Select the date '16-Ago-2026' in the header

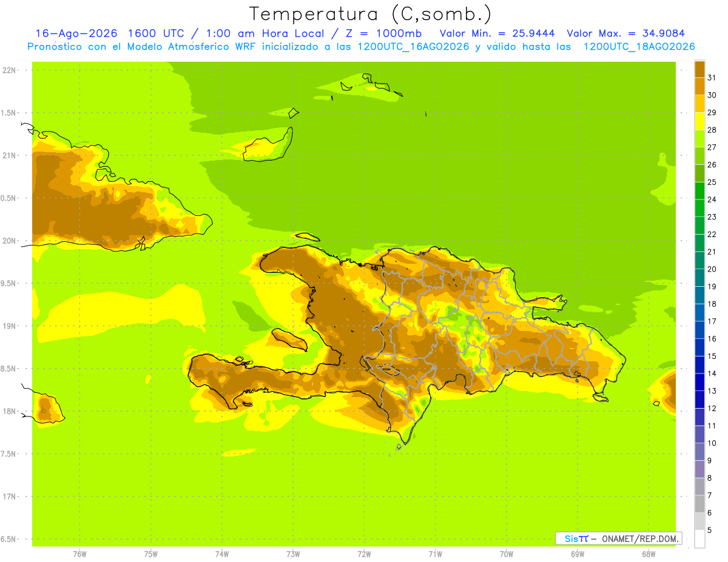point(75,33)
